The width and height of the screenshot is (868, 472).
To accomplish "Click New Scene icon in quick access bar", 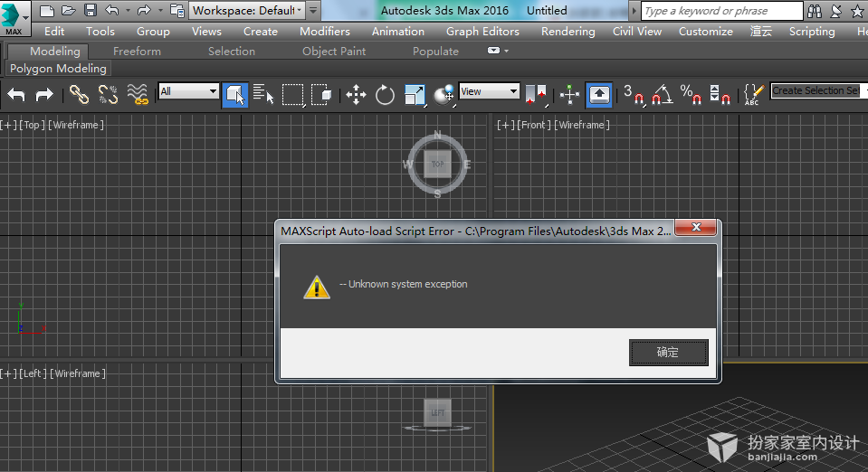I will click(47, 10).
